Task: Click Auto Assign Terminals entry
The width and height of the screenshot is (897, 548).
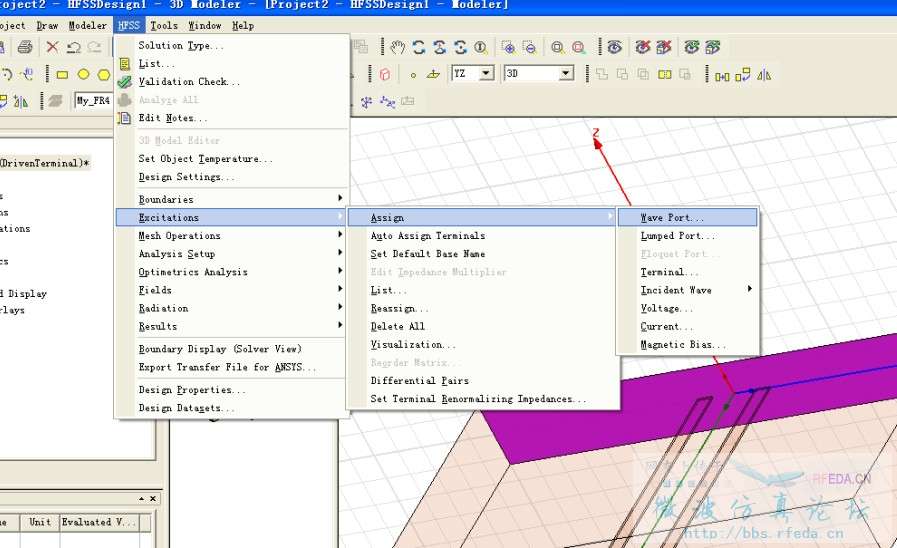Action: point(427,236)
